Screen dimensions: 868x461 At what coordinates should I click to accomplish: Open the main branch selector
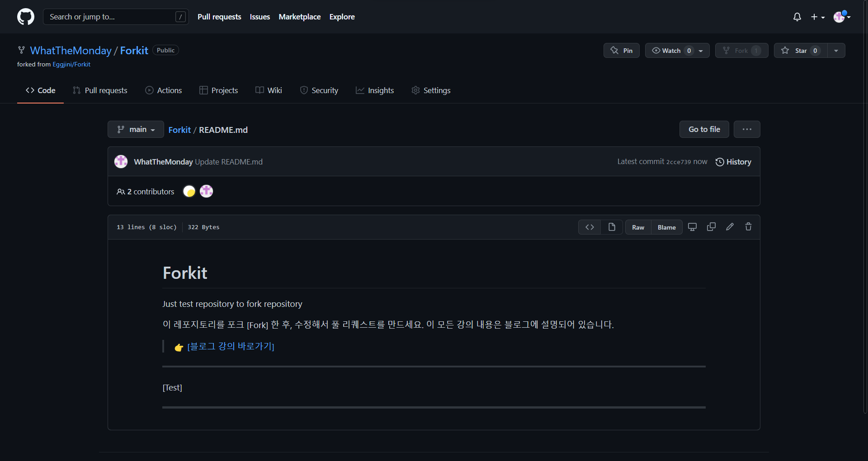coord(136,129)
